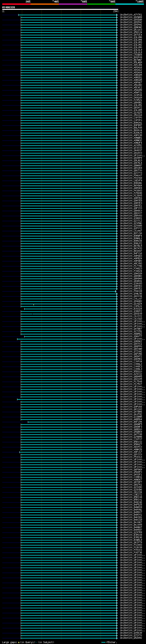Image resolution: width=146 pixels, height=644 pixels.
Task: Click the query end position 294
Action: pyautogui.click(x=115, y=11)
